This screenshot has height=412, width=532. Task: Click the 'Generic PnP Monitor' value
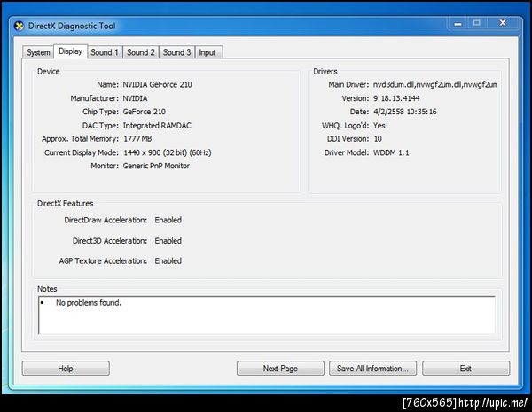click(x=156, y=166)
